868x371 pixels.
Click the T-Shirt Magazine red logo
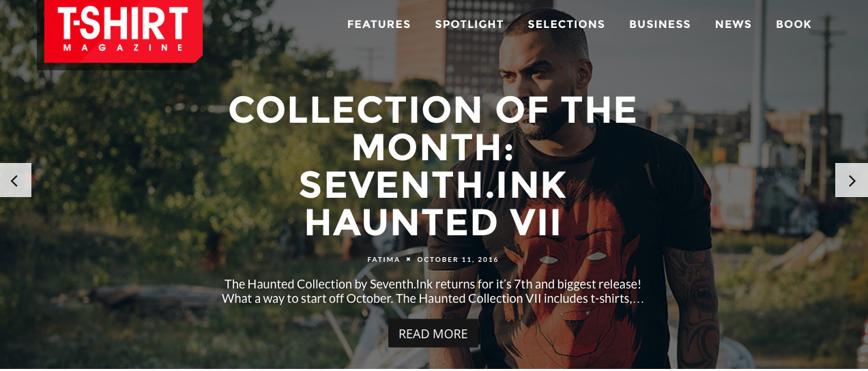click(x=124, y=31)
